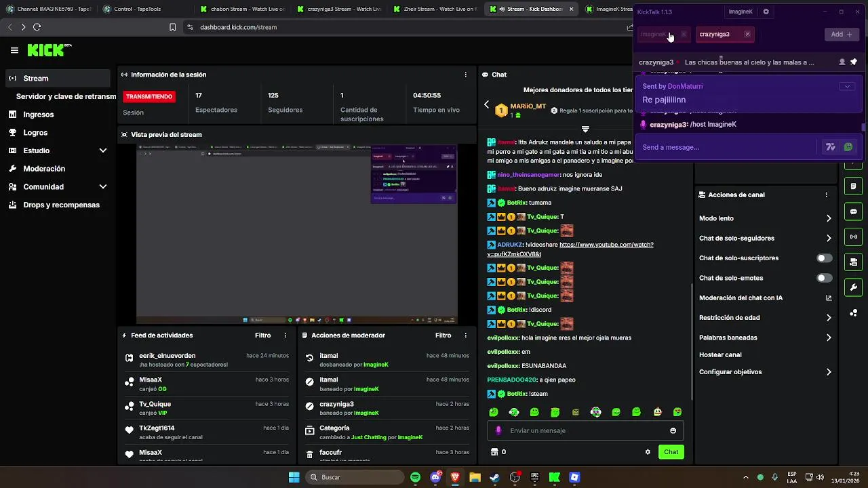Toggle Chat de solo-suscriptores
The width and height of the screenshot is (868, 488).
824,258
